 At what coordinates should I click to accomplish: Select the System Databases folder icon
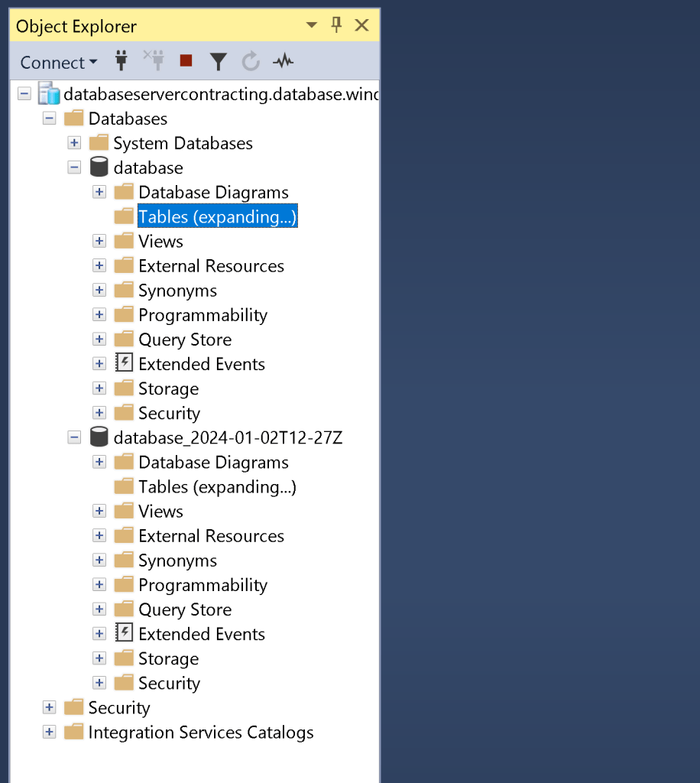(99, 142)
